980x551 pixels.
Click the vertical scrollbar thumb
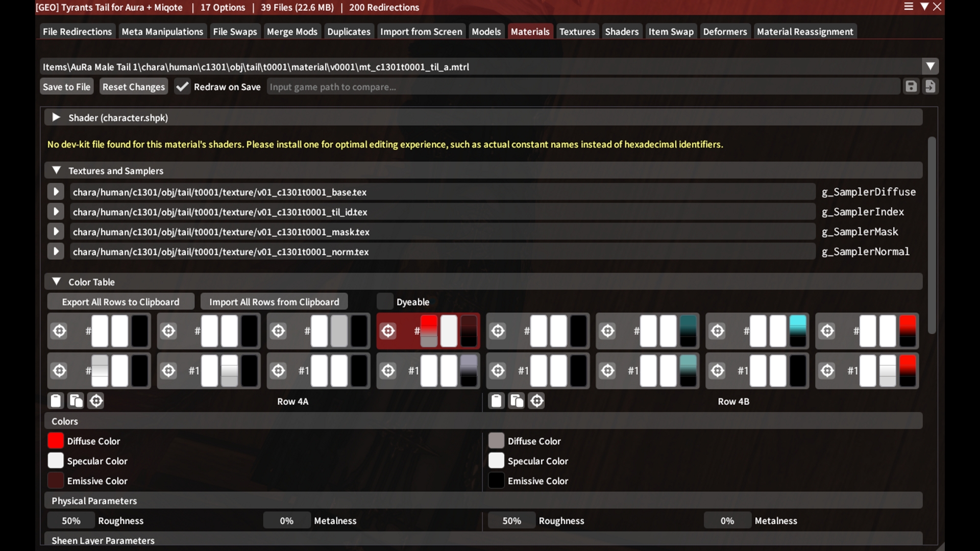click(932, 235)
